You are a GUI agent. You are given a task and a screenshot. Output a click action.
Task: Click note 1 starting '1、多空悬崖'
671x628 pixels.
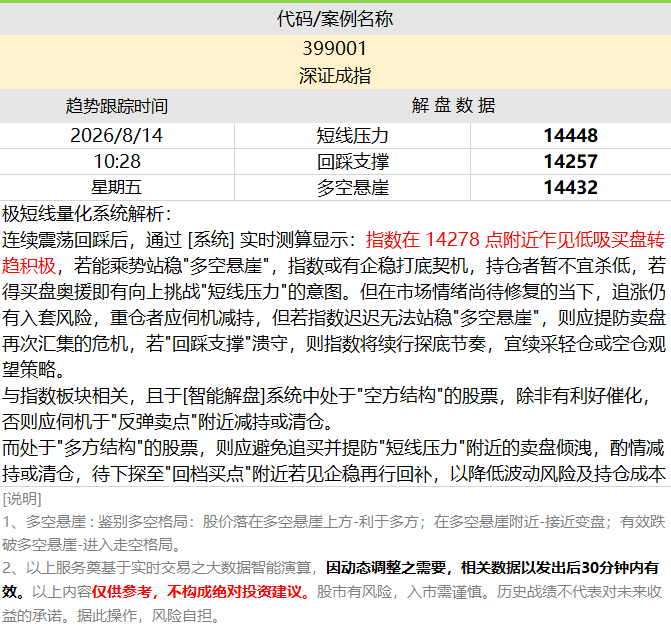tap(334, 533)
